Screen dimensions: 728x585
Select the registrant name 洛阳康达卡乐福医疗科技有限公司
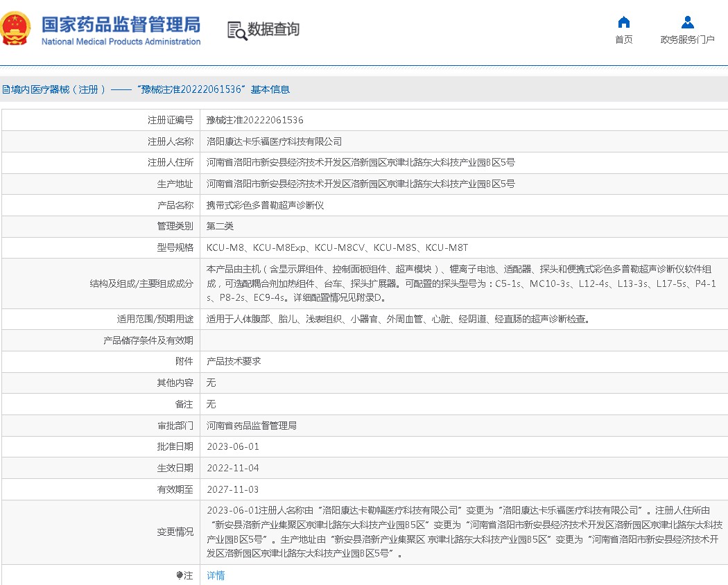(x=274, y=141)
